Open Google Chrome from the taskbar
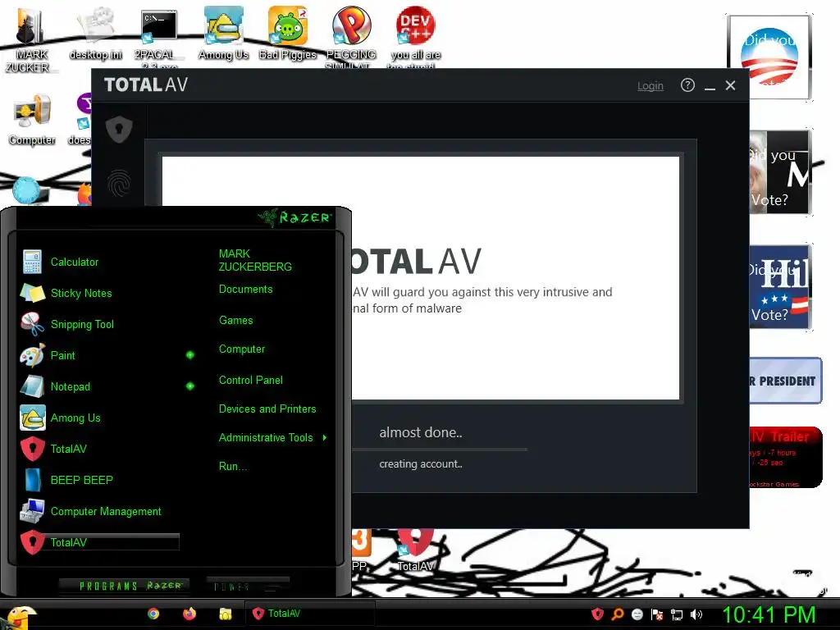This screenshot has height=630, width=840. click(x=153, y=614)
